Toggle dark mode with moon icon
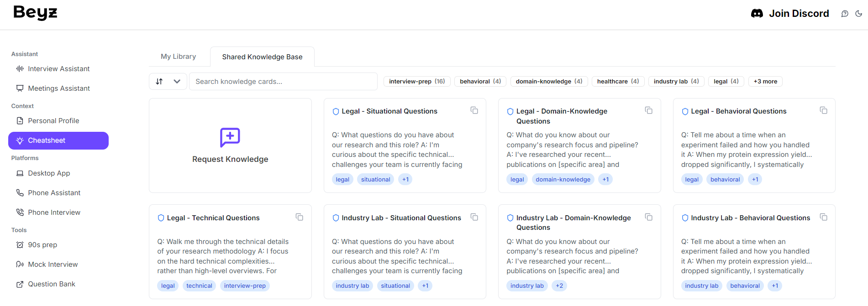Image resolution: width=868 pixels, height=306 pixels. [858, 14]
